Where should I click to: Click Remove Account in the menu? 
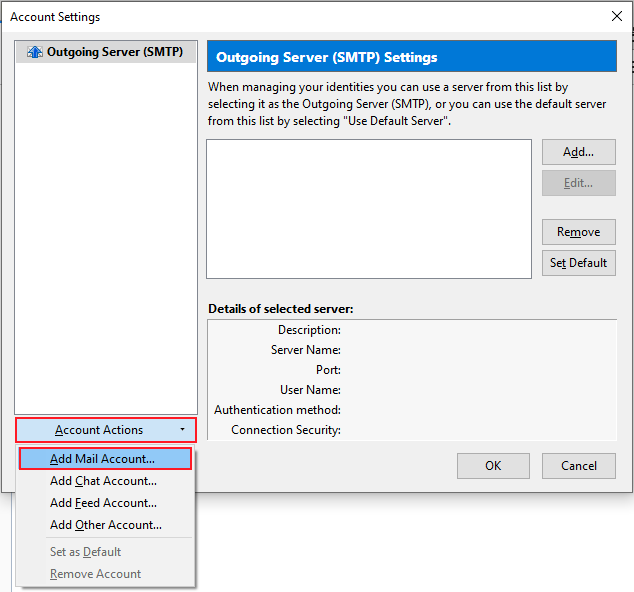pos(95,574)
